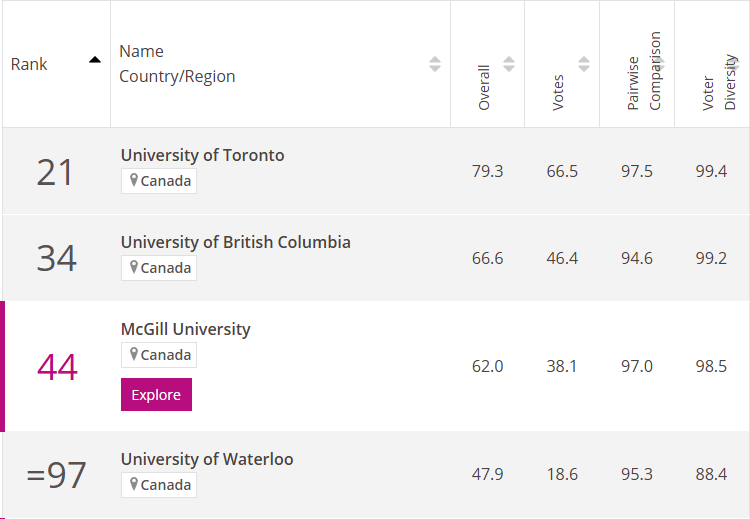This screenshot has width=750, height=519.
Task: Sort by Votes column arrows
Action: click(x=584, y=64)
